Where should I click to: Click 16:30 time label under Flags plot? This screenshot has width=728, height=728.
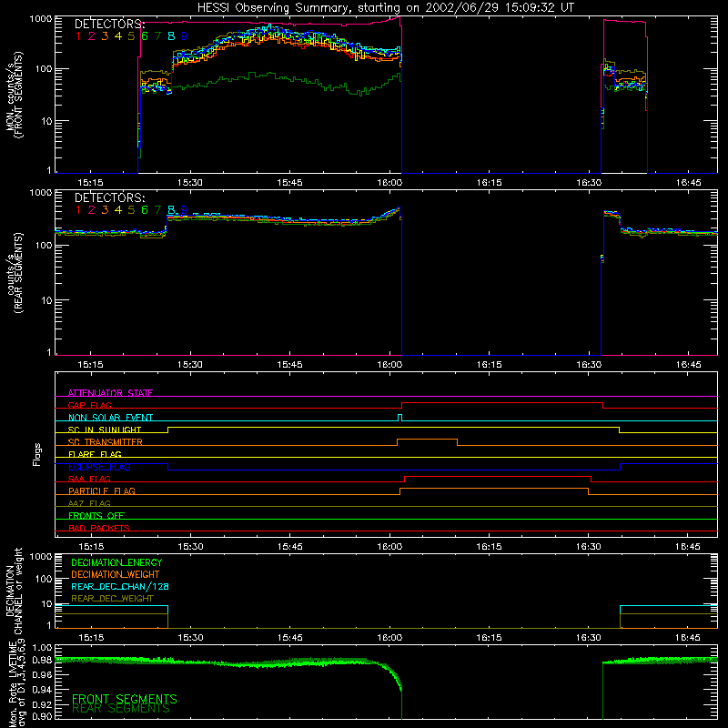(x=588, y=547)
